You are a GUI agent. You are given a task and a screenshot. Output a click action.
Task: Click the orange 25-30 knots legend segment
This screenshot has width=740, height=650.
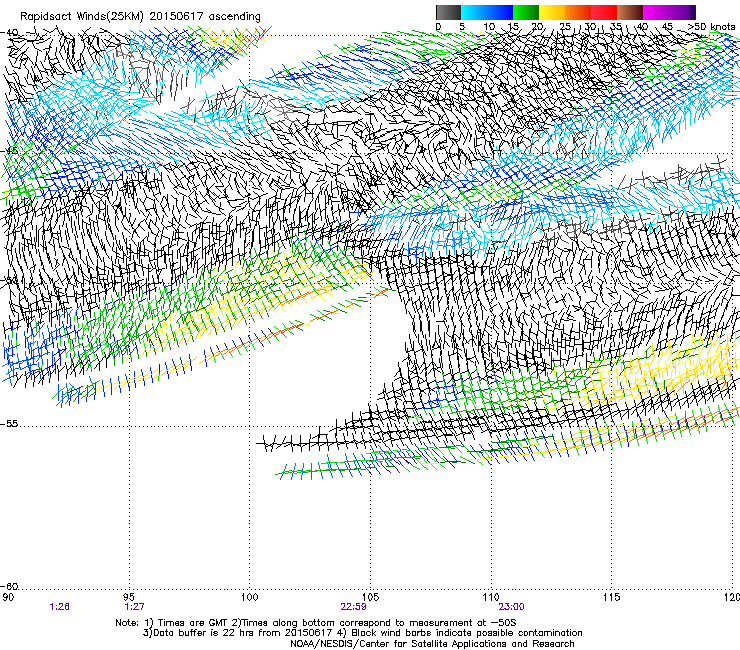578,12
